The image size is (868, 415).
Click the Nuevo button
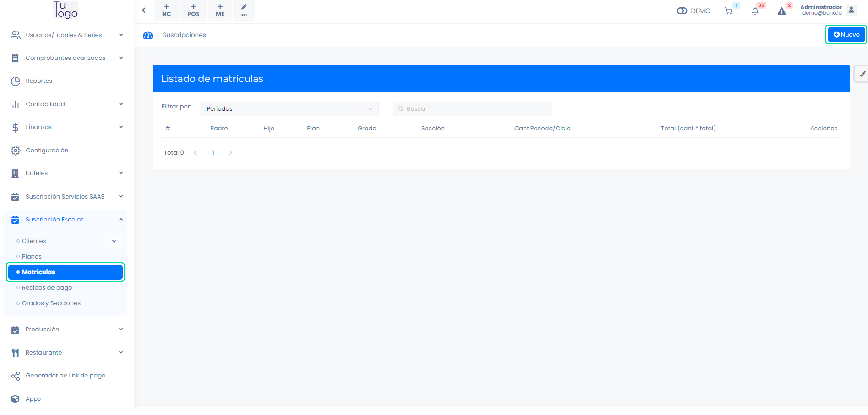(x=846, y=35)
